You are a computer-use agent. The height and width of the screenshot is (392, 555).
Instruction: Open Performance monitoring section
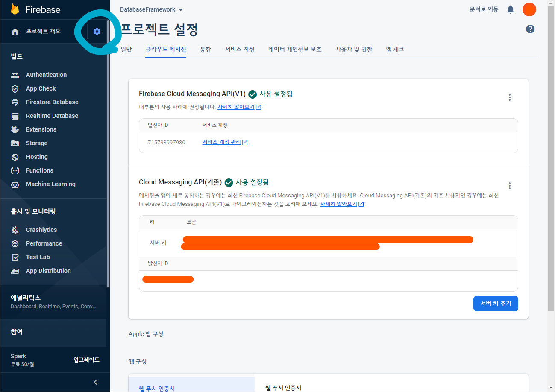44,243
